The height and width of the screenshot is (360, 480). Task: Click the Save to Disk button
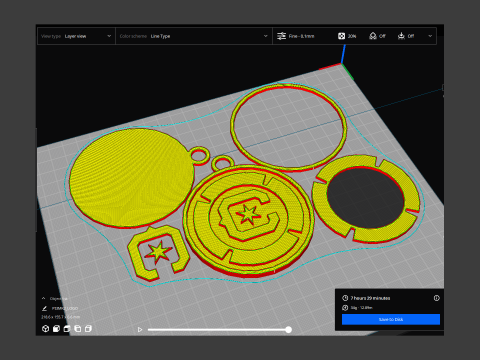(x=391, y=319)
